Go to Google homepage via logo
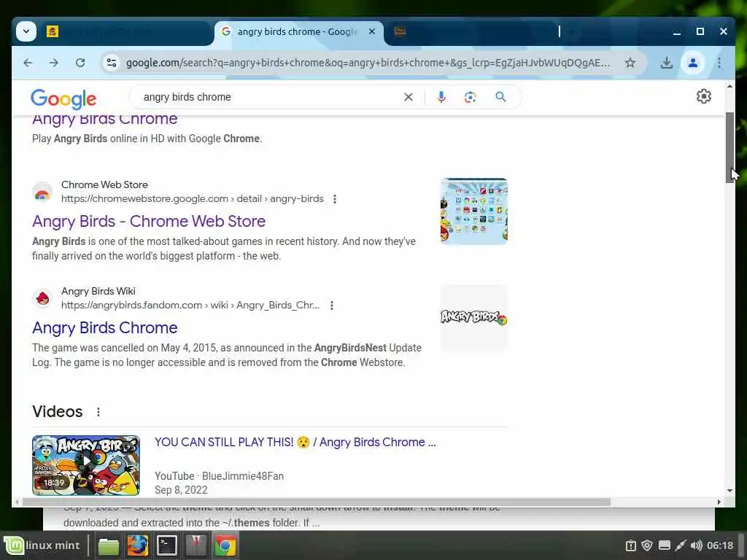 (63, 98)
